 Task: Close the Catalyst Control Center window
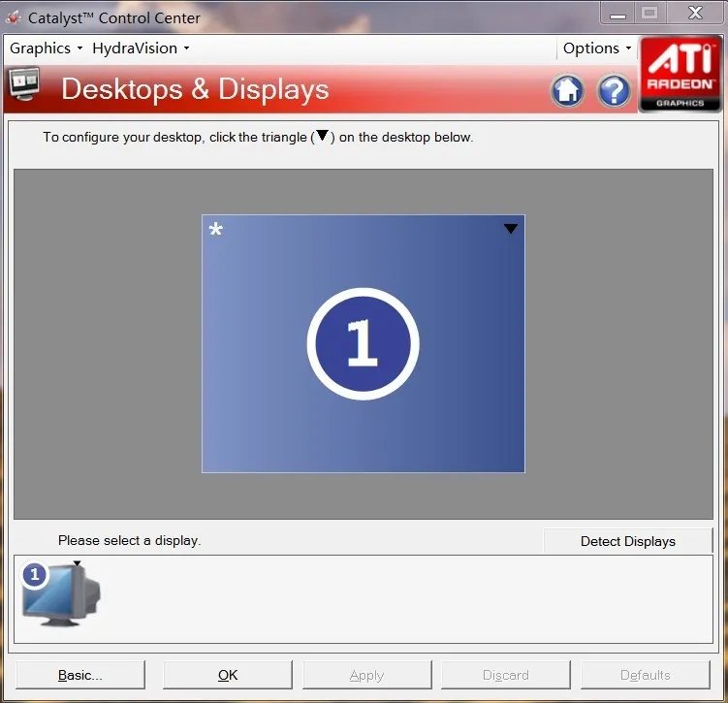(x=695, y=13)
